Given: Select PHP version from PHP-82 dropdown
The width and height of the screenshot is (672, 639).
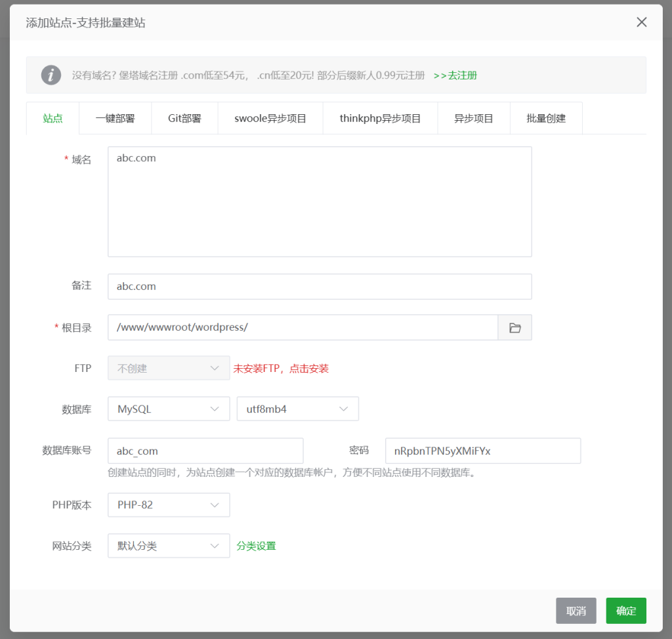Looking at the screenshot, I should coord(169,505).
